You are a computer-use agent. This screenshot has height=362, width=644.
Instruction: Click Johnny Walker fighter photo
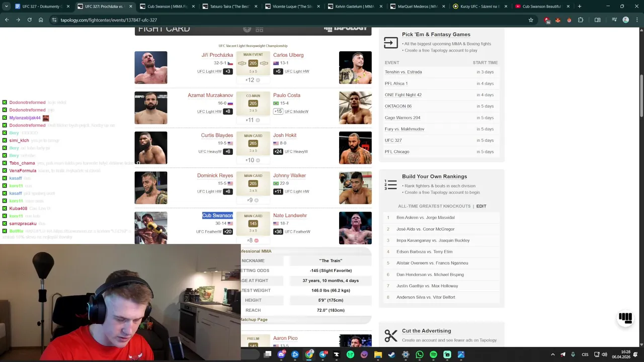tap(355, 188)
